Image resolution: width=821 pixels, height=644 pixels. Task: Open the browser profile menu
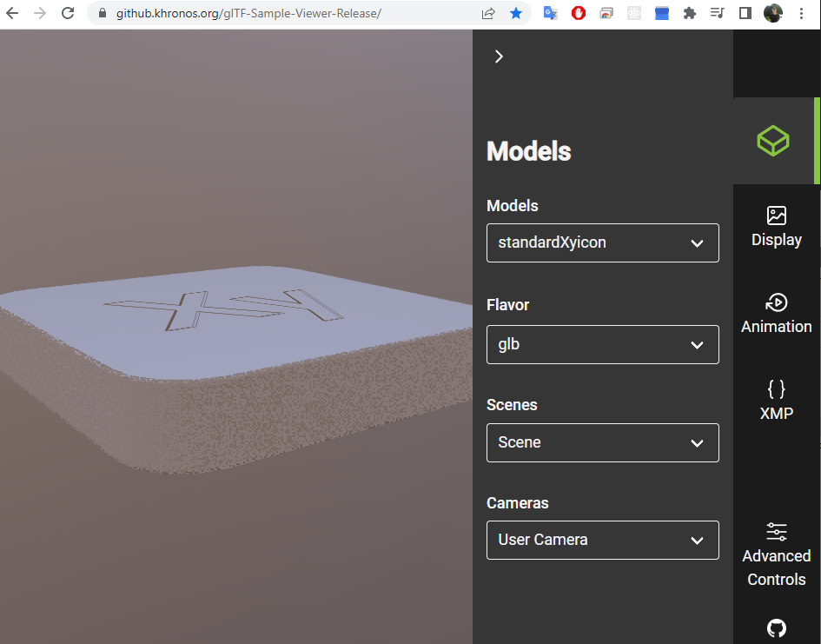[772, 13]
